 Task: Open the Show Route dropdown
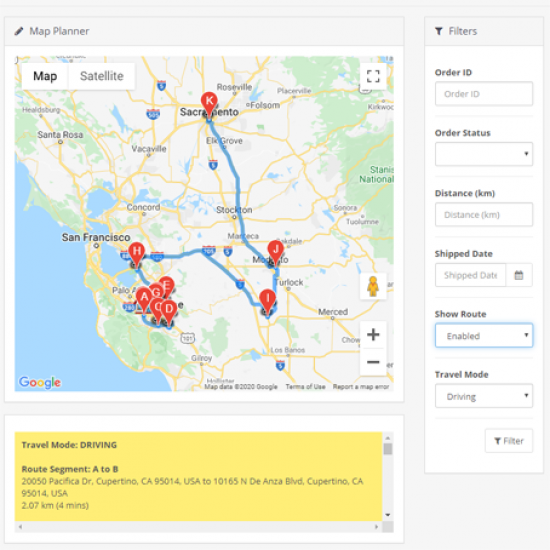[x=484, y=336]
